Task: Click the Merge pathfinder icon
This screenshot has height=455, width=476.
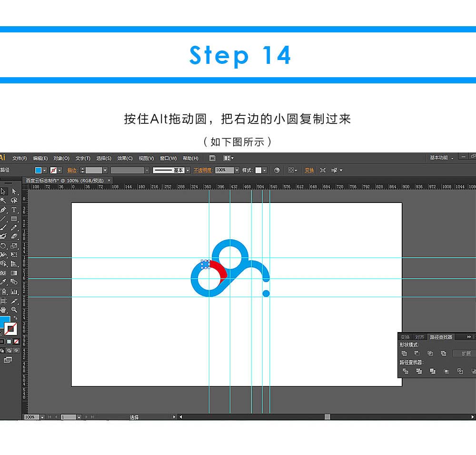Action: pyautogui.click(x=433, y=371)
